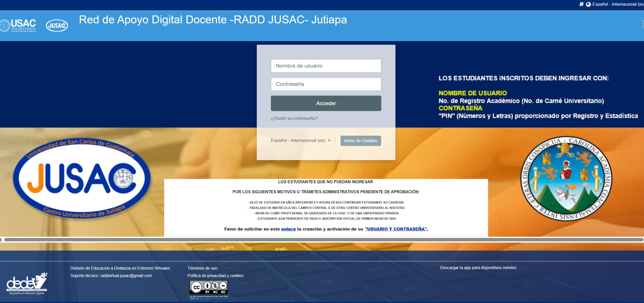The image size is (644, 303).
Task: Click the globe language icon
Action: 588,4
